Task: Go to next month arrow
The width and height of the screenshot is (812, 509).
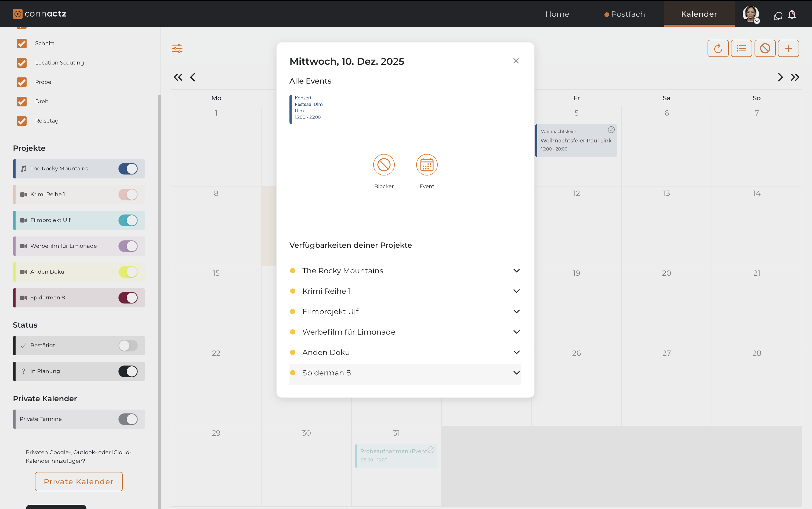Action: coord(780,77)
